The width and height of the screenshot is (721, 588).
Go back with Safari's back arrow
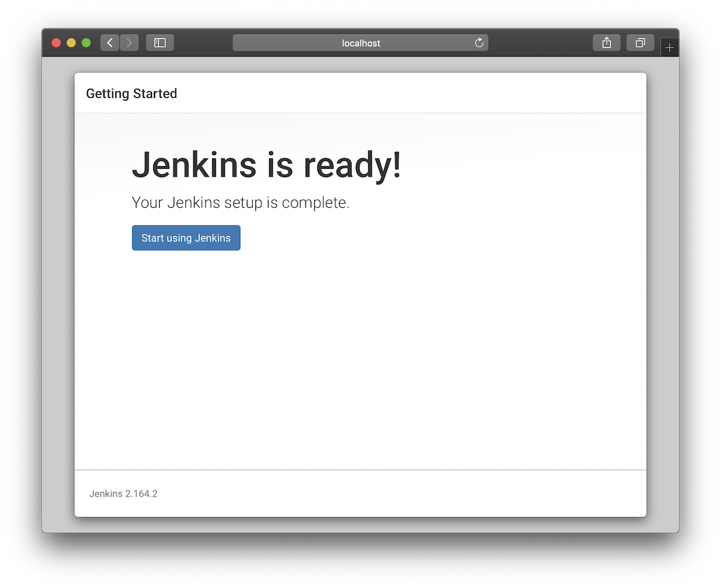(x=110, y=43)
